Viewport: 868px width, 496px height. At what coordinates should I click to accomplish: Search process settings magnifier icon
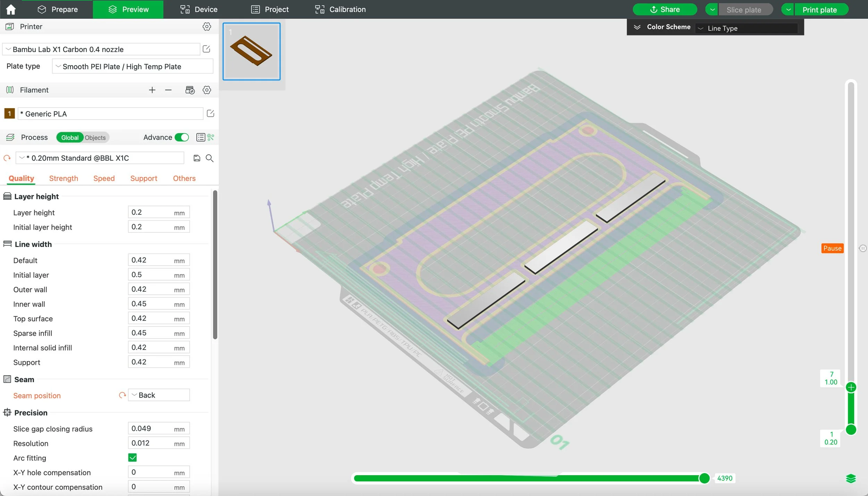point(209,158)
